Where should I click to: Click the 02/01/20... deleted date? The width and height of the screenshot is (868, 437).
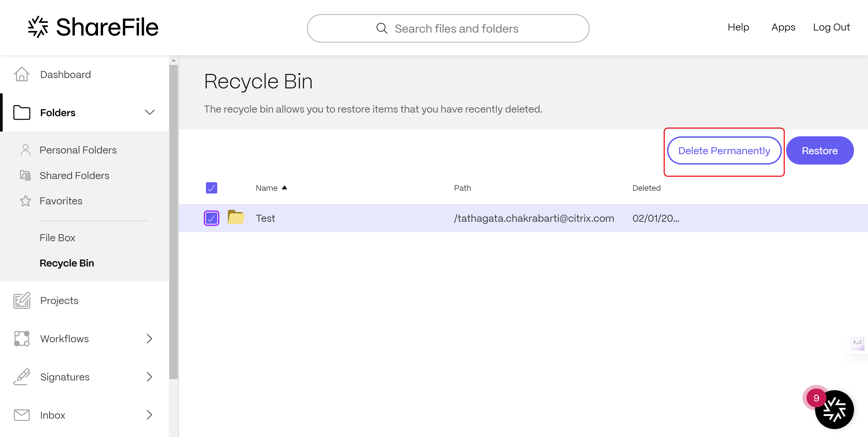click(656, 218)
